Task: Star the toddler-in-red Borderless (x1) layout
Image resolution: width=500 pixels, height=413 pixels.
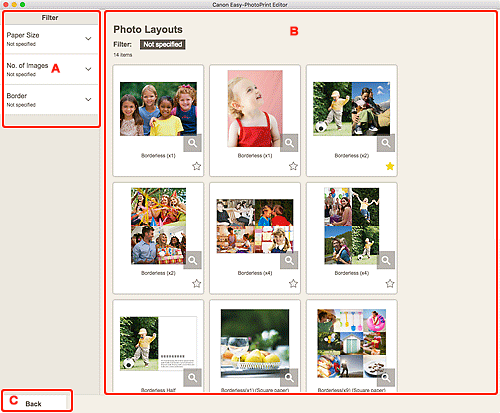Action: point(293,166)
